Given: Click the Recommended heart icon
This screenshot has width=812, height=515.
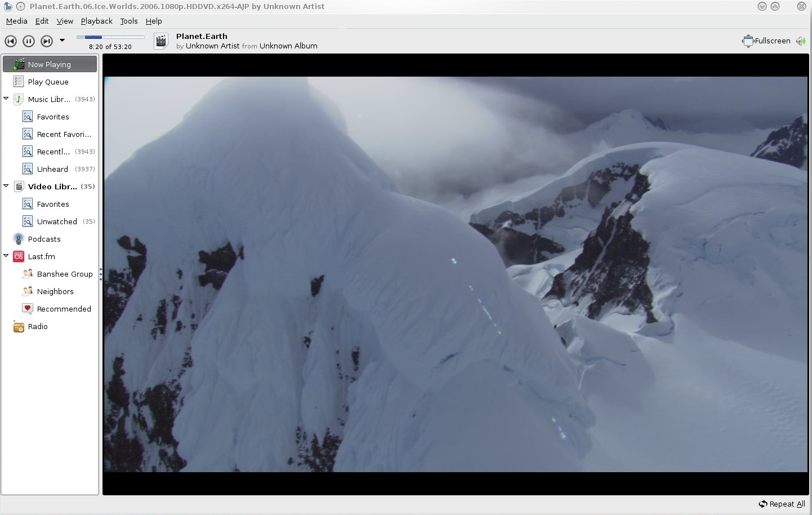Looking at the screenshot, I should 28,308.
